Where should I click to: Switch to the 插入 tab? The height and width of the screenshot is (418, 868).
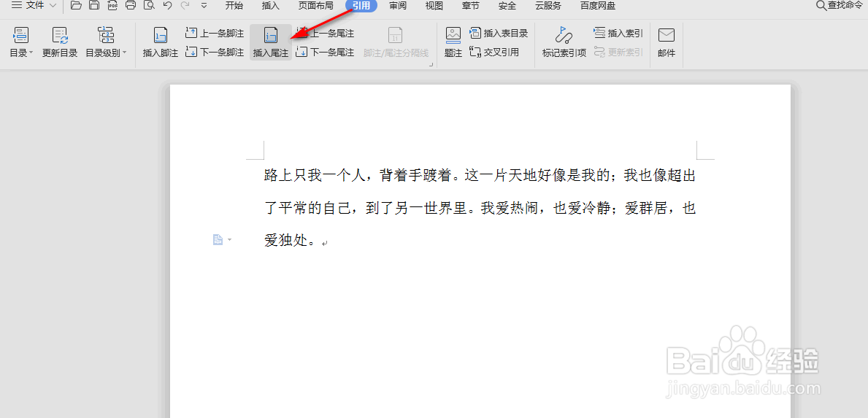[271, 6]
